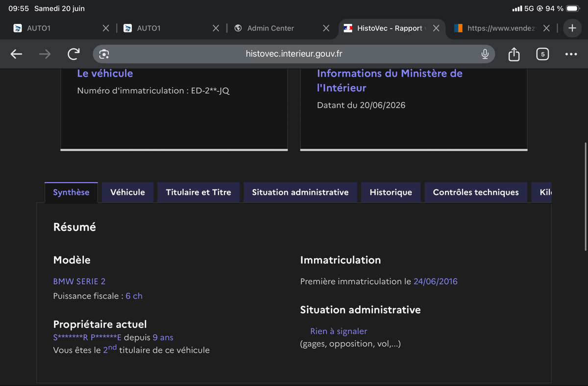Open the three-dots browser menu
This screenshot has height=386, width=588.
(571, 54)
